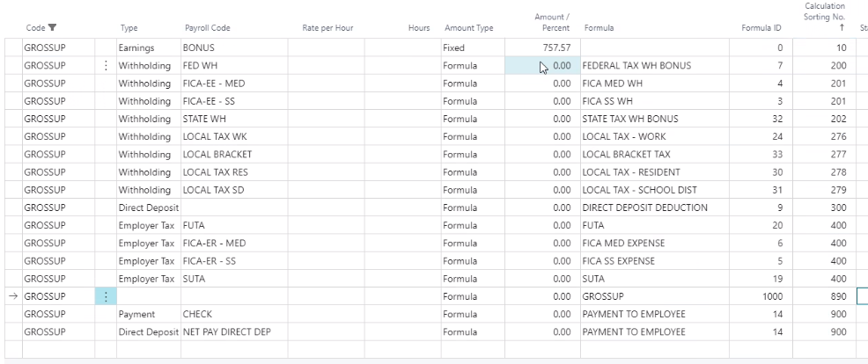Click the sorting number 276 cell
The image size is (868, 364).
pos(824,136)
